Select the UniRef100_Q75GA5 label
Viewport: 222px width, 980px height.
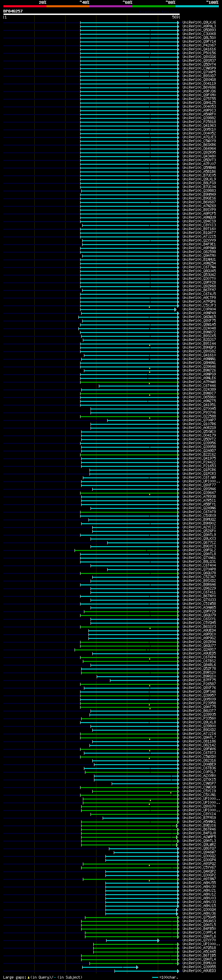[x=199, y=917]
